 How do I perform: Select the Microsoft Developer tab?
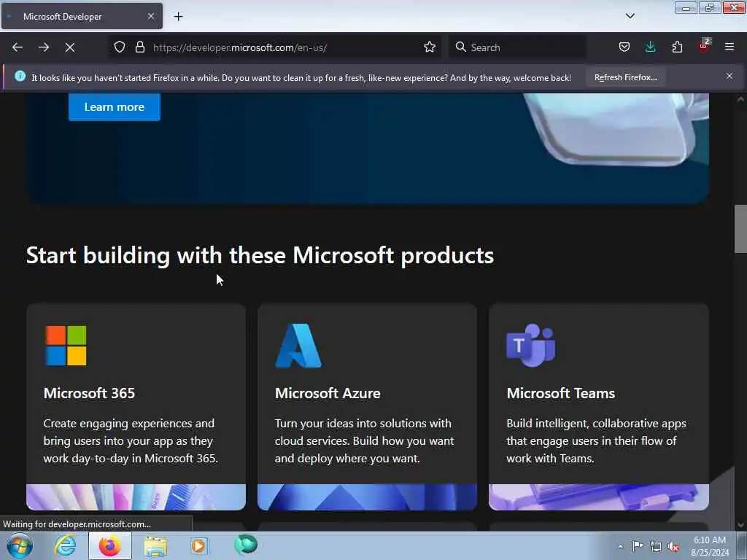[x=82, y=16]
